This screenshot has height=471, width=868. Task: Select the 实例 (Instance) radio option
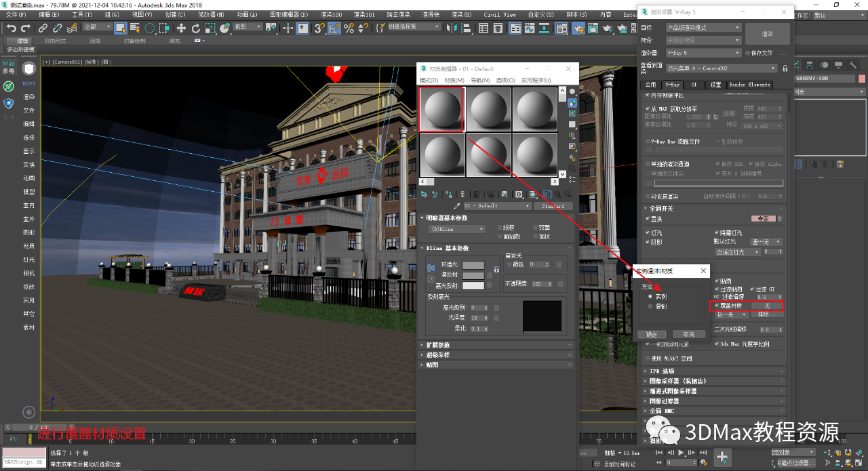651,296
